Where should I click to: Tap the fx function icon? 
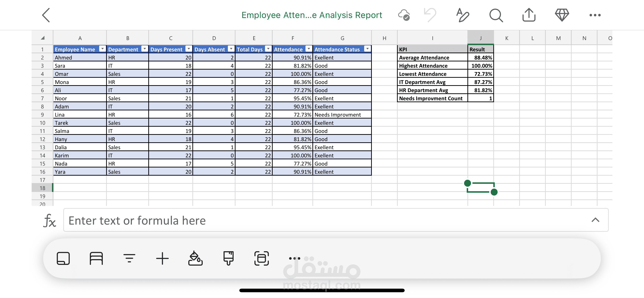tap(50, 220)
